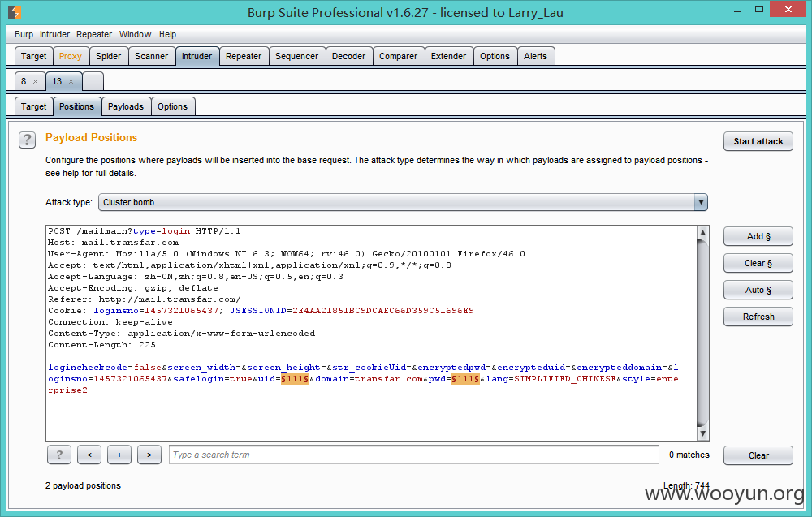Go to the next search match with the > button
The image size is (812, 517).
tap(149, 455)
